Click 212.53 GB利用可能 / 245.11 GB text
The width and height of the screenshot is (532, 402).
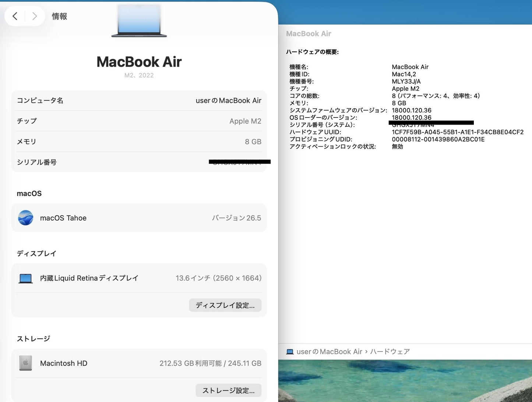pyautogui.click(x=210, y=363)
